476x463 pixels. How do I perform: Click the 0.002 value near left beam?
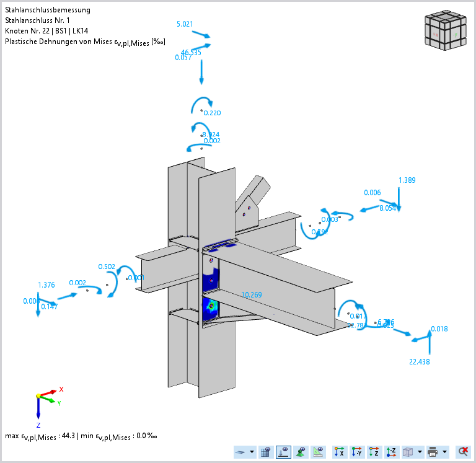77,283
